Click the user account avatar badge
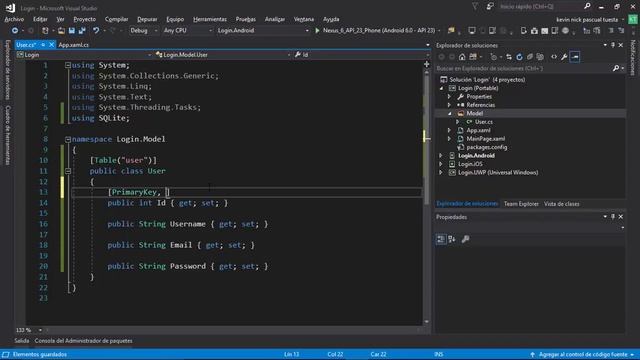The image size is (640, 360). 633,19
